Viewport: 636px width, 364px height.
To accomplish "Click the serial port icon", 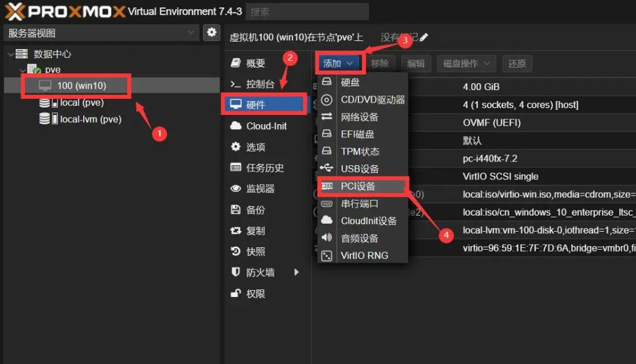I will pos(327,204).
